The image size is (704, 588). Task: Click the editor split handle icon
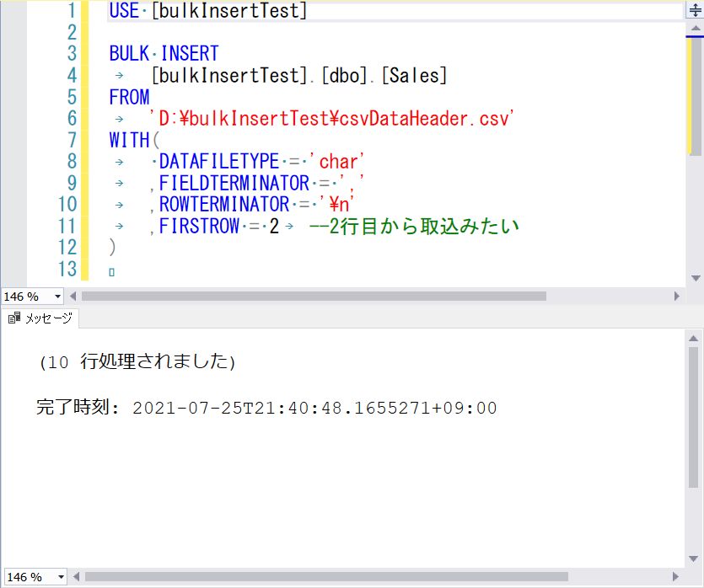(x=696, y=8)
